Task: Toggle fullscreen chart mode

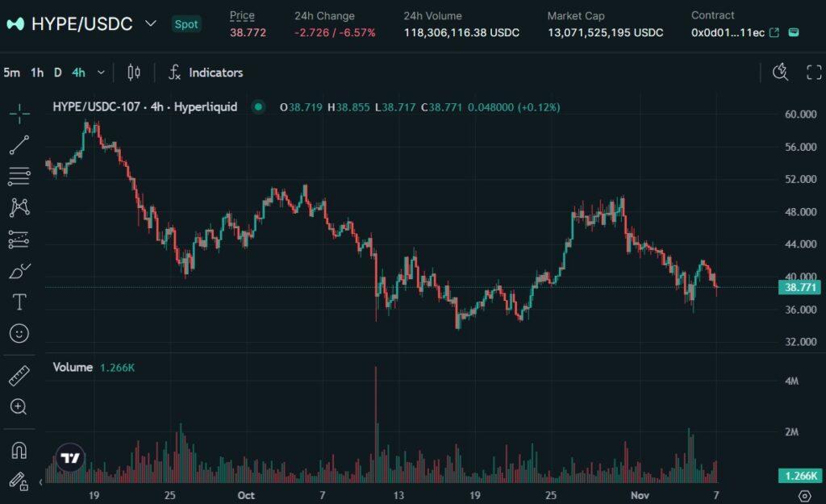Action: 815,72
